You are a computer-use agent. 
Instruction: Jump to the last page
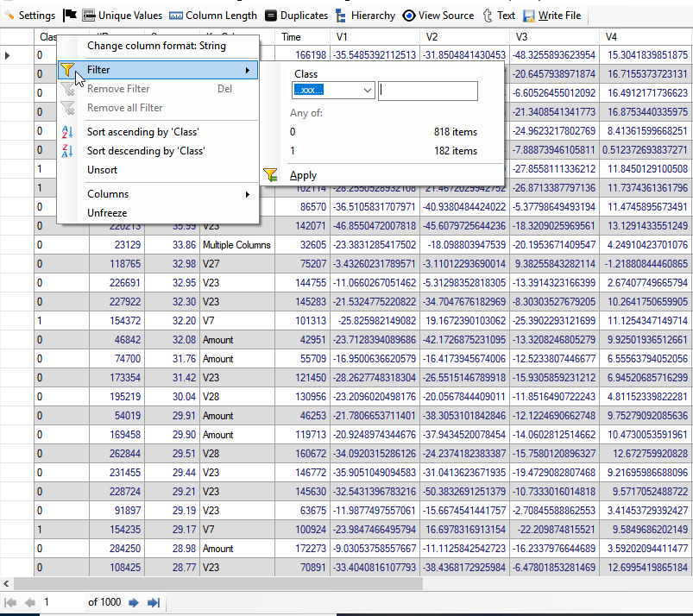point(154,602)
